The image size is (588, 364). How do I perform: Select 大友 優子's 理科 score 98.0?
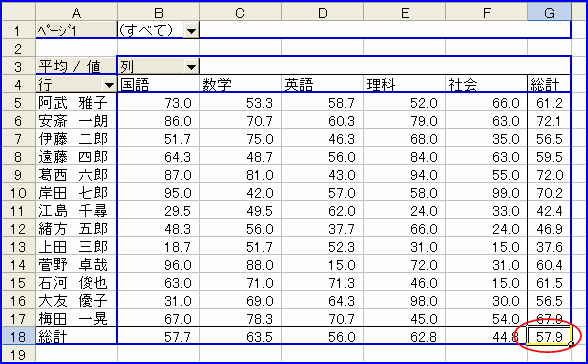(x=405, y=301)
